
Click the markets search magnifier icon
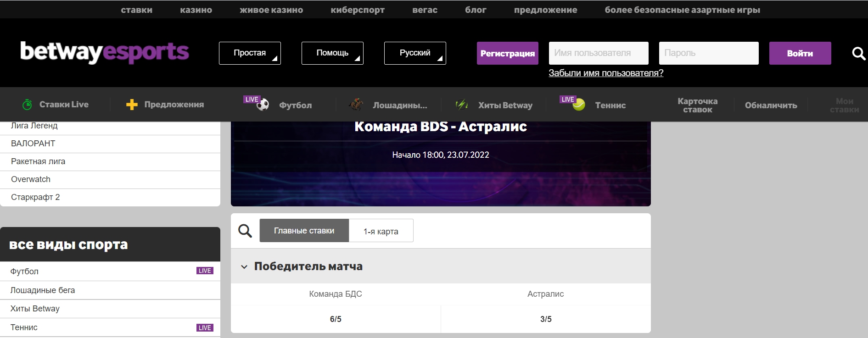pyautogui.click(x=245, y=231)
